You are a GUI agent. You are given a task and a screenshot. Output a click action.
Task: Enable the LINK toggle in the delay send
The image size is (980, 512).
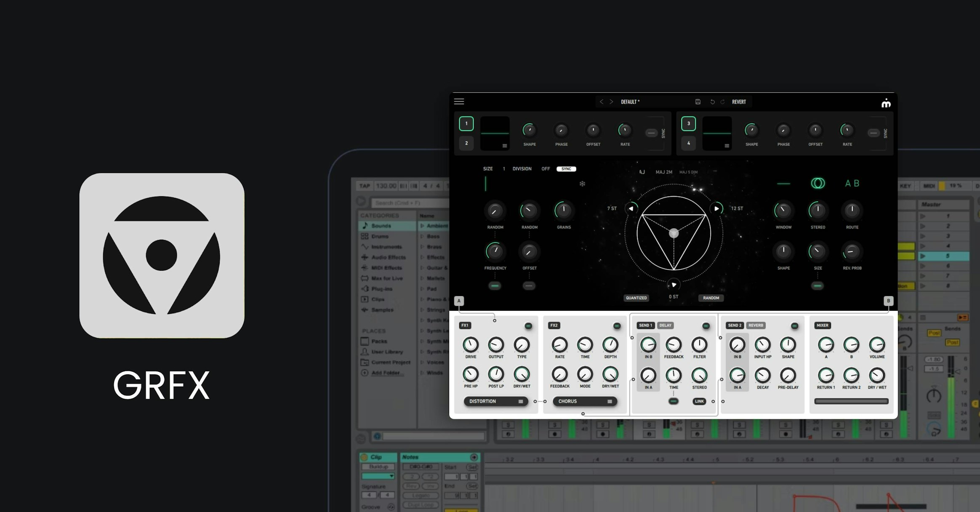point(699,401)
